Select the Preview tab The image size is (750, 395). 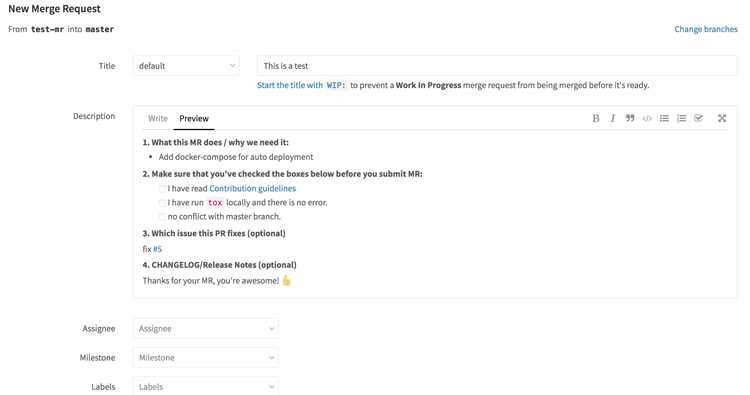(194, 118)
